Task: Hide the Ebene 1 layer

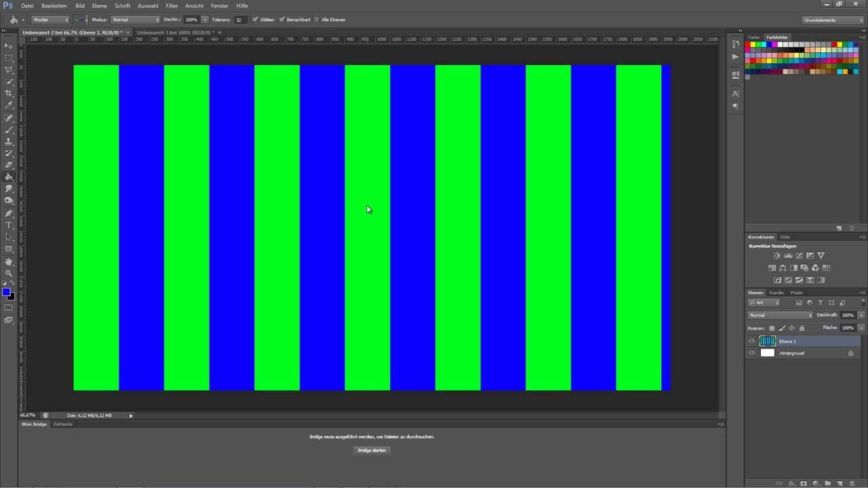Action: coord(751,341)
